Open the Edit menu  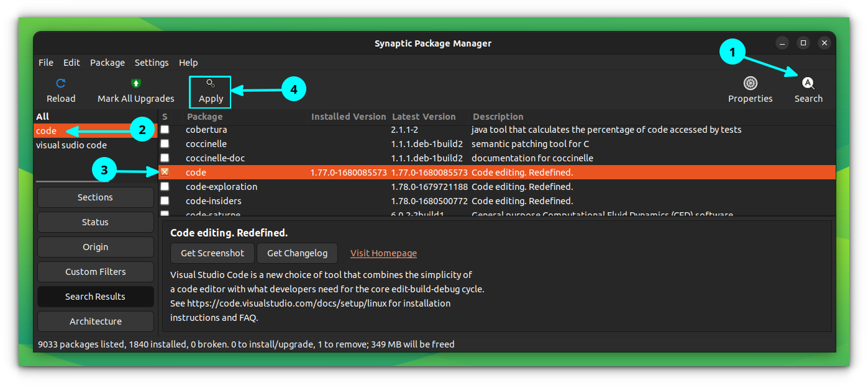[x=71, y=63]
